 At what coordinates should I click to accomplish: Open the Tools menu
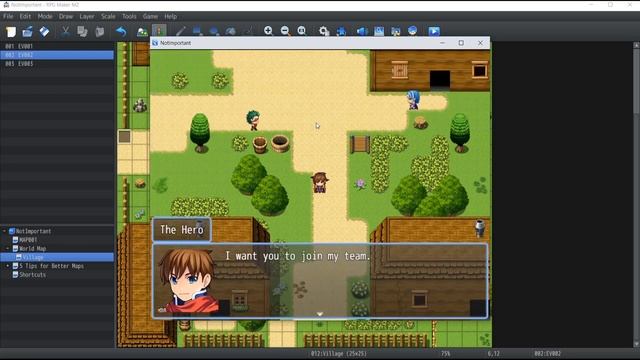[129, 16]
